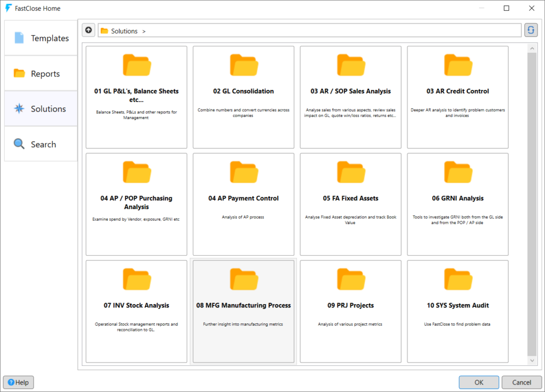Confirm with the OK button

(478, 382)
